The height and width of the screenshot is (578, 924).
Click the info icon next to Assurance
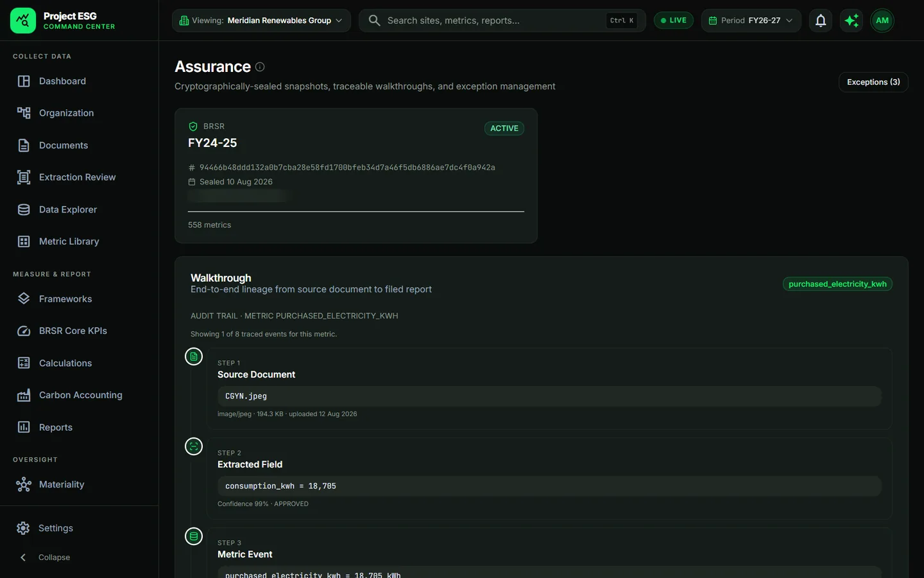(260, 67)
